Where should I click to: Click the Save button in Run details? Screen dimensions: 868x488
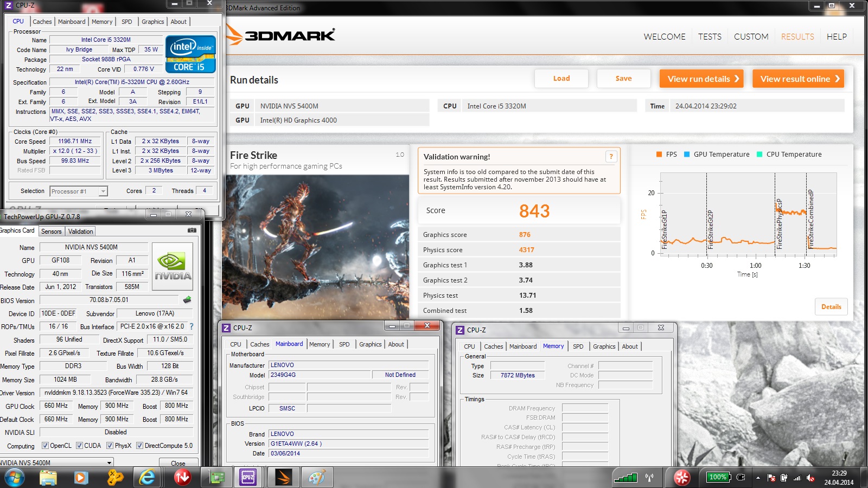click(x=623, y=79)
